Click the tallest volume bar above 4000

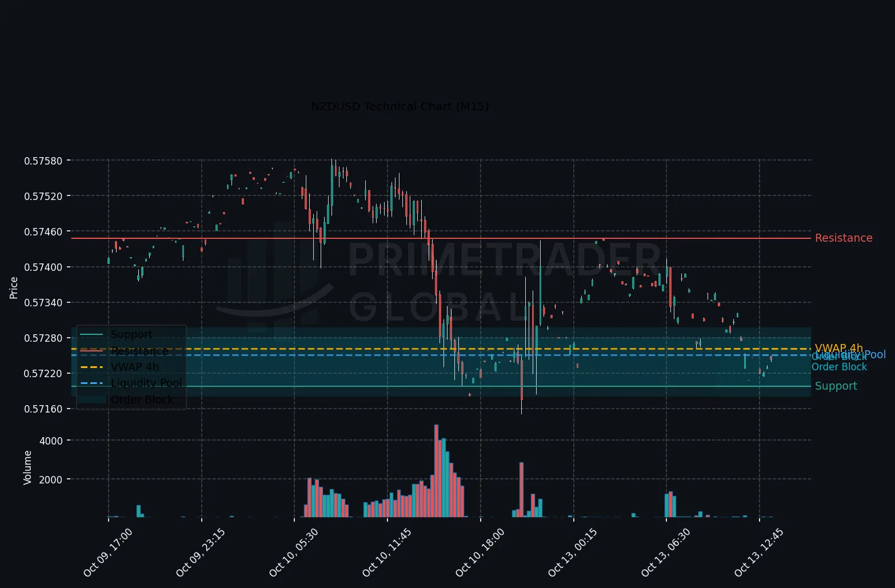tap(436, 471)
